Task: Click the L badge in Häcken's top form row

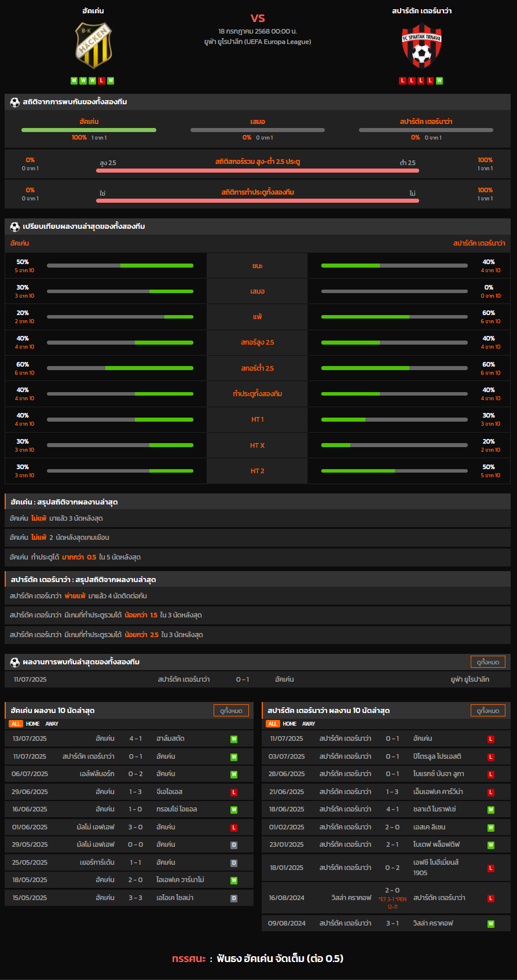Action: (101, 81)
